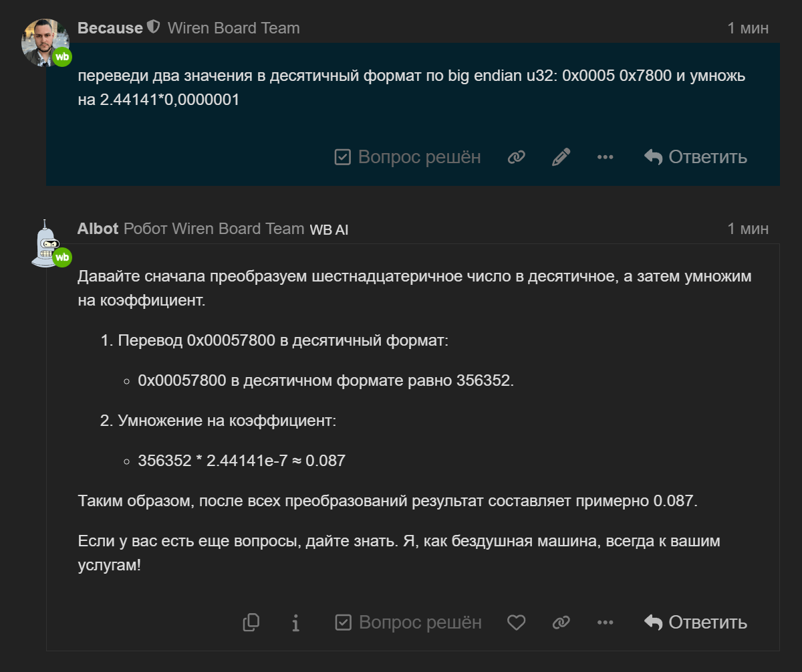Copy post link icon in Because's post

[516, 157]
